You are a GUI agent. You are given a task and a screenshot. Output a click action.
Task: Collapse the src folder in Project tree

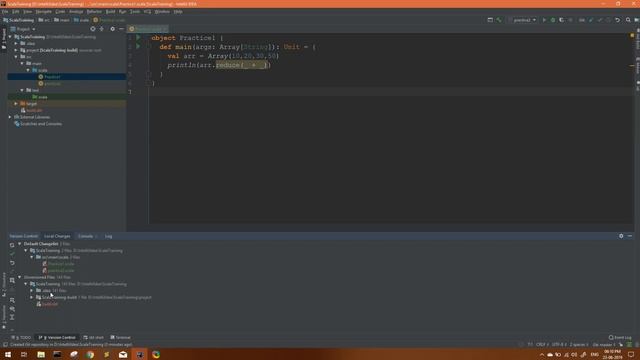coord(16,57)
